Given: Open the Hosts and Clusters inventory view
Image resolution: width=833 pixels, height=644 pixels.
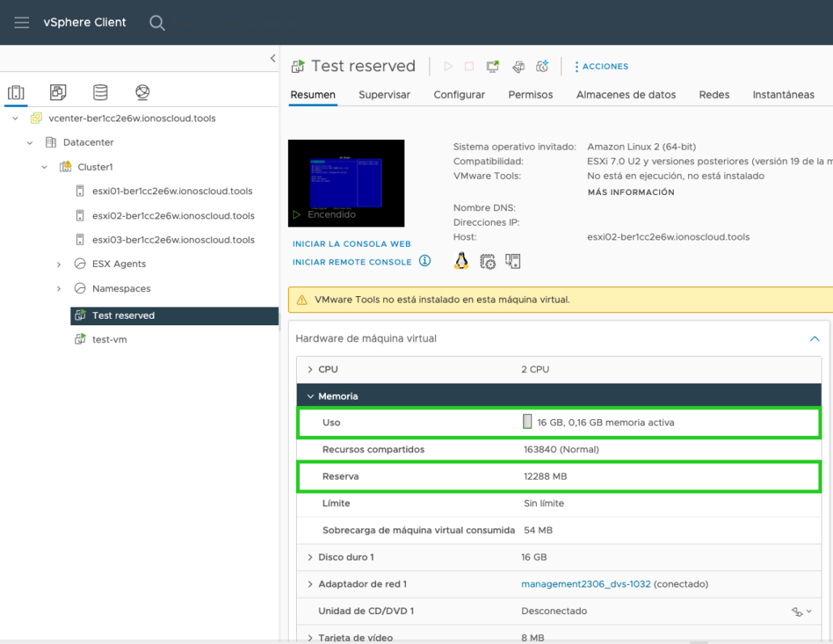Looking at the screenshot, I should point(16,92).
